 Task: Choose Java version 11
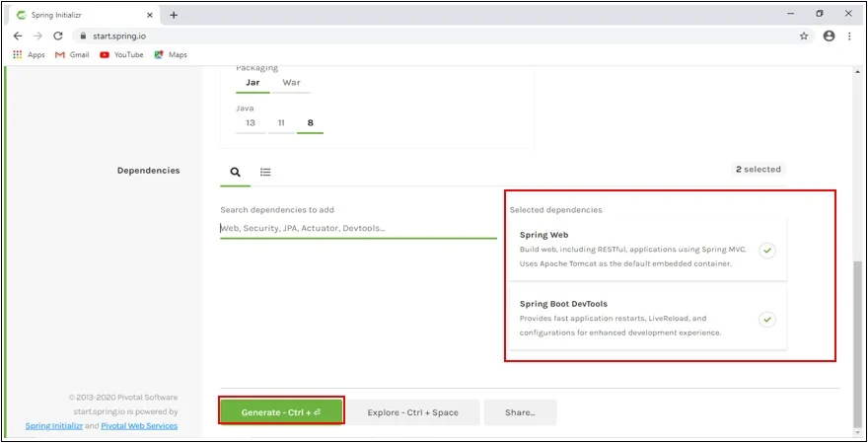281,123
